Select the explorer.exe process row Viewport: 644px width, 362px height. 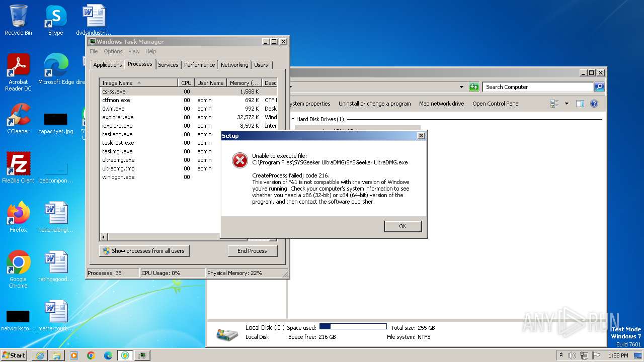[188, 117]
